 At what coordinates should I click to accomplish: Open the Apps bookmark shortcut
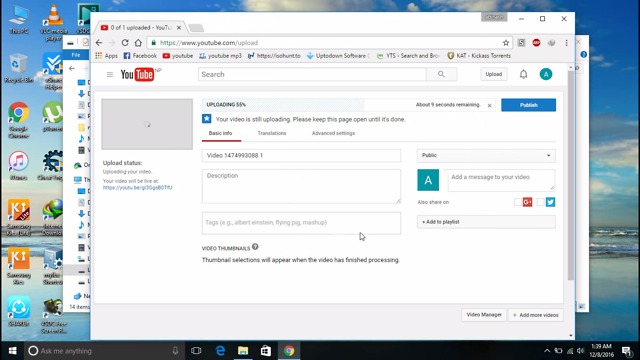pos(106,56)
